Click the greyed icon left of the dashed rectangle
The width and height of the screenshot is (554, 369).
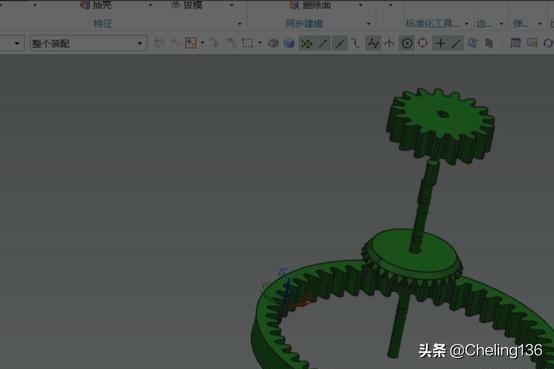[x=231, y=43]
